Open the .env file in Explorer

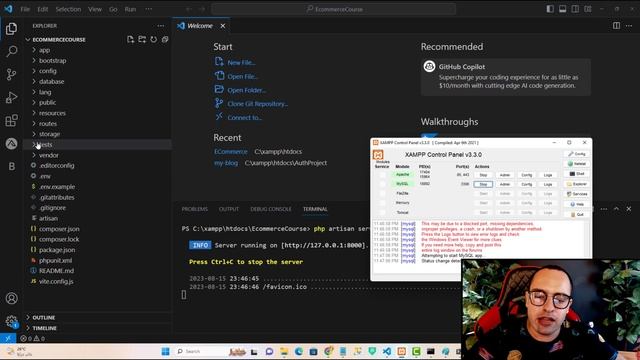point(45,176)
